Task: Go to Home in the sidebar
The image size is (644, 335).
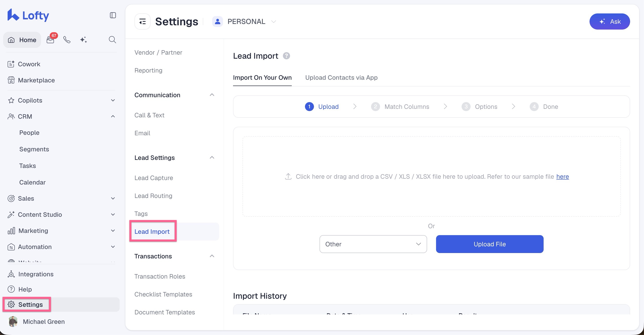Action: (22, 40)
